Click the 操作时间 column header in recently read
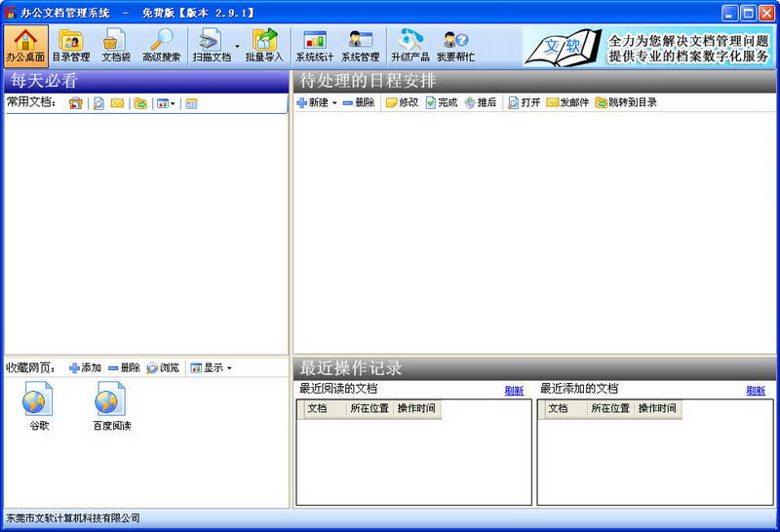 coord(416,408)
